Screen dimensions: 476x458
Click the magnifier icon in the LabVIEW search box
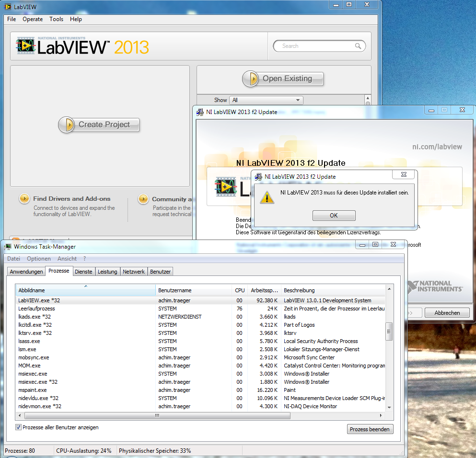click(x=358, y=46)
